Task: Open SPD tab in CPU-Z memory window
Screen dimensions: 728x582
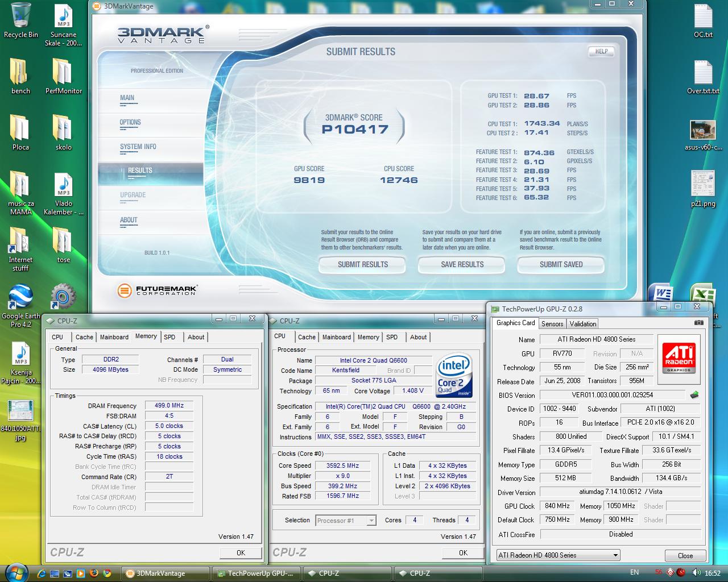Action: tap(169, 337)
